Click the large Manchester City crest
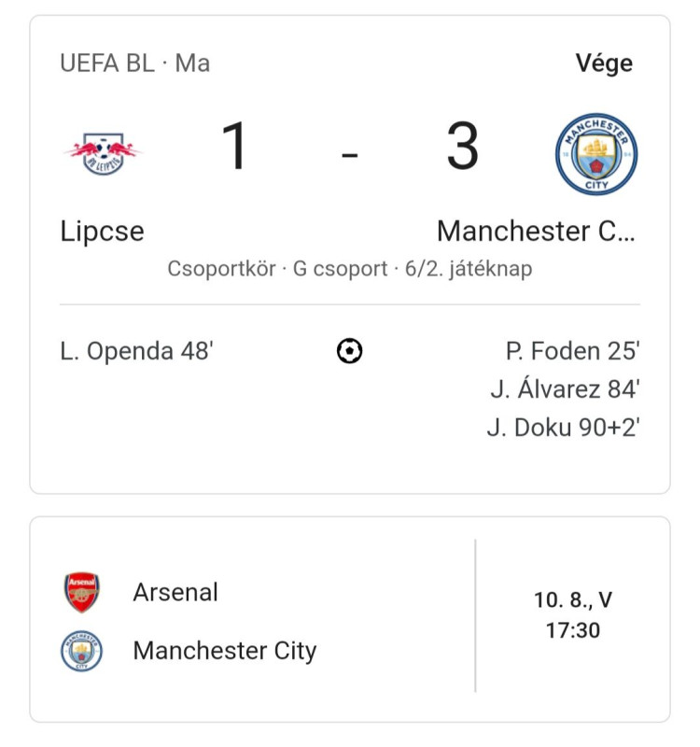This screenshot has height=747, width=700. pos(596,154)
